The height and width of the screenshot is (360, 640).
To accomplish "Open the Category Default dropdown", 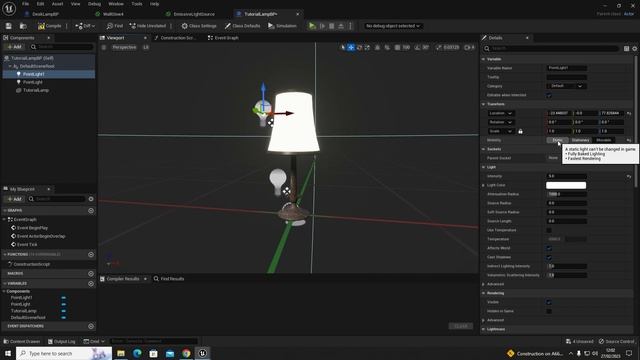I will [x=567, y=86].
